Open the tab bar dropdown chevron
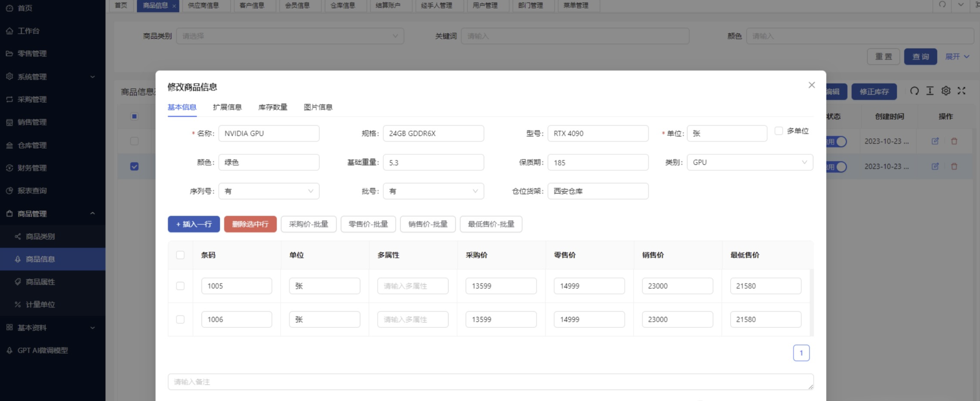Image resolution: width=980 pixels, height=401 pixels. 961,4
